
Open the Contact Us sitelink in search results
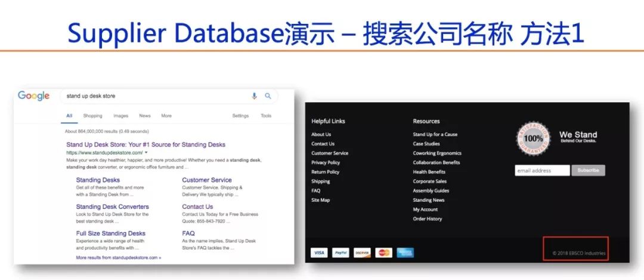[197, 207]
